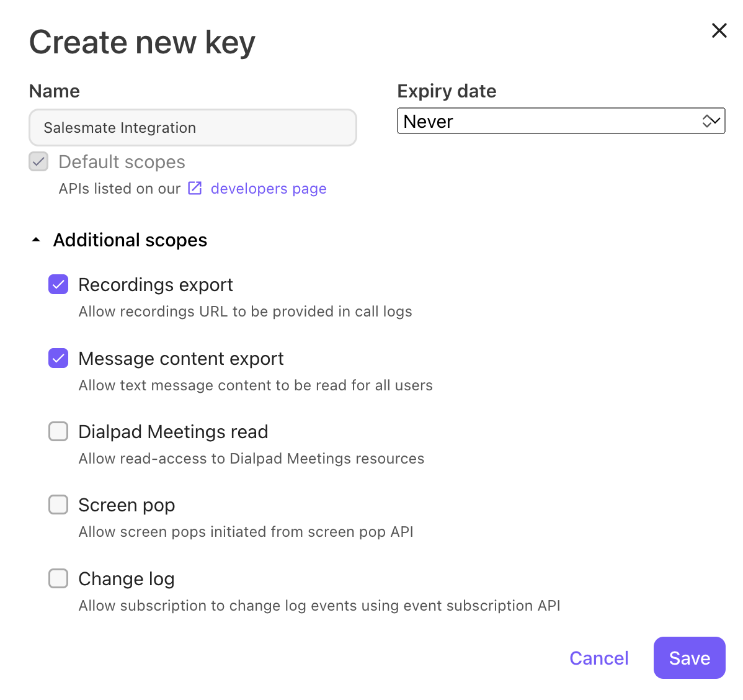Click Cancel to discard the key
Viewport: 743px width, 700px height.
point(599,658)
